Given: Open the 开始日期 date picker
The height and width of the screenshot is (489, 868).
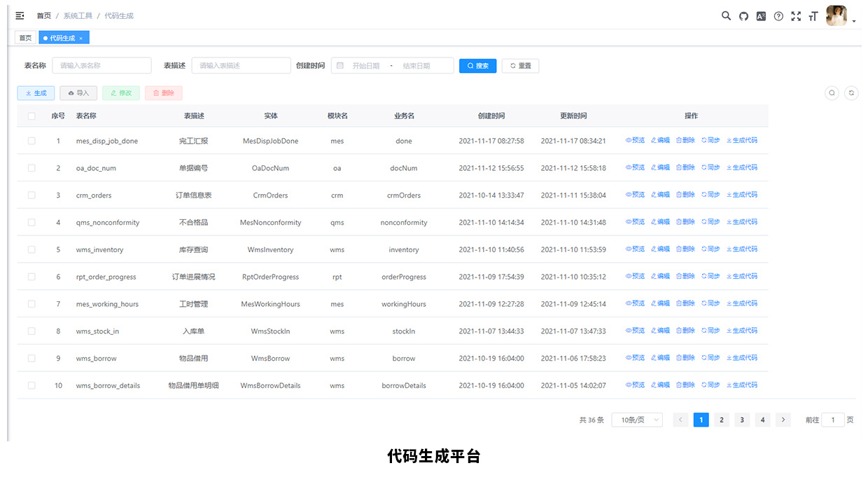Looking at the screenshot, I should coord(366,66).
